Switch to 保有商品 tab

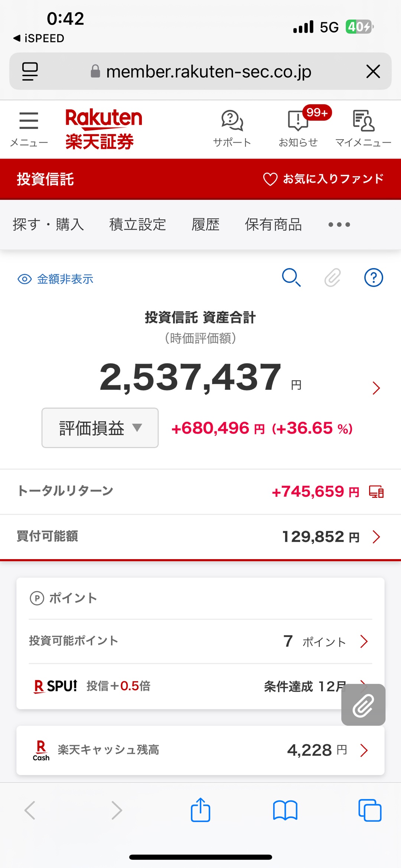(273, 224)
